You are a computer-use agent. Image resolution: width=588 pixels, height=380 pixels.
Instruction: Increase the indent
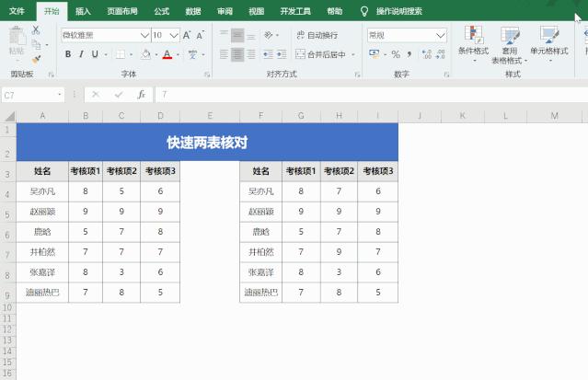click(282, 54)
